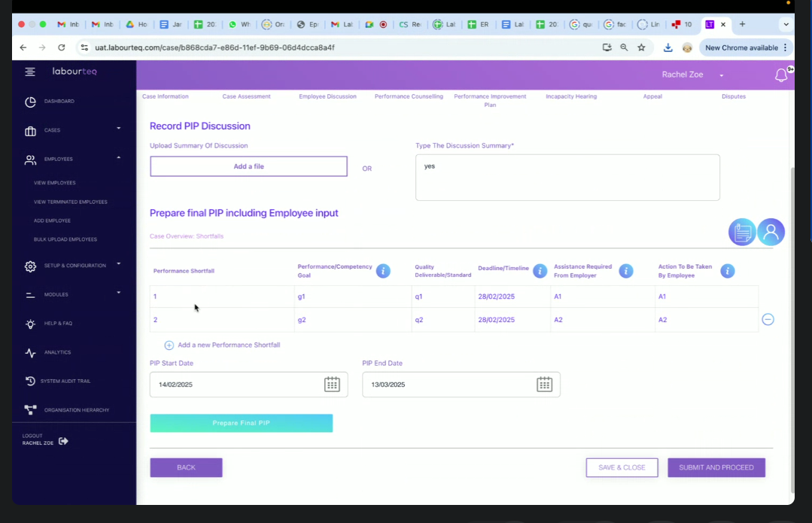The height and width of the screenshot is (523, 812).
Task: Click Case Overview: Shortfalls link
Action: click(x=187, y=236)
